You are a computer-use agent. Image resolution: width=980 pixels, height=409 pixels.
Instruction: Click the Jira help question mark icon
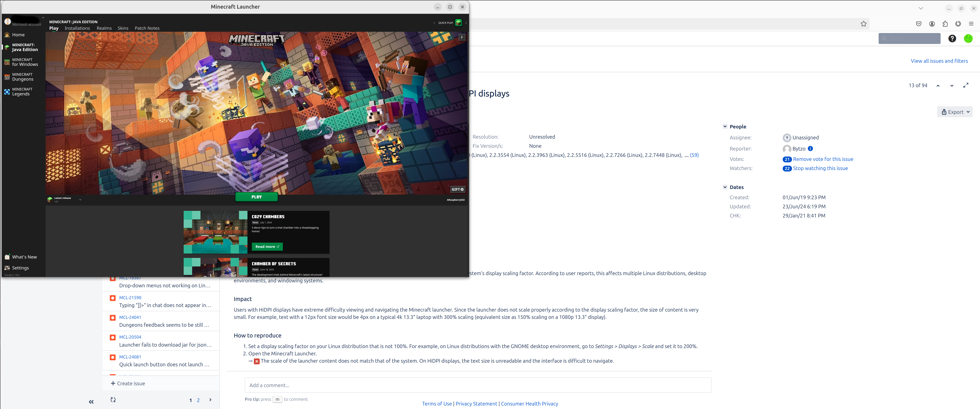point(952,38)
